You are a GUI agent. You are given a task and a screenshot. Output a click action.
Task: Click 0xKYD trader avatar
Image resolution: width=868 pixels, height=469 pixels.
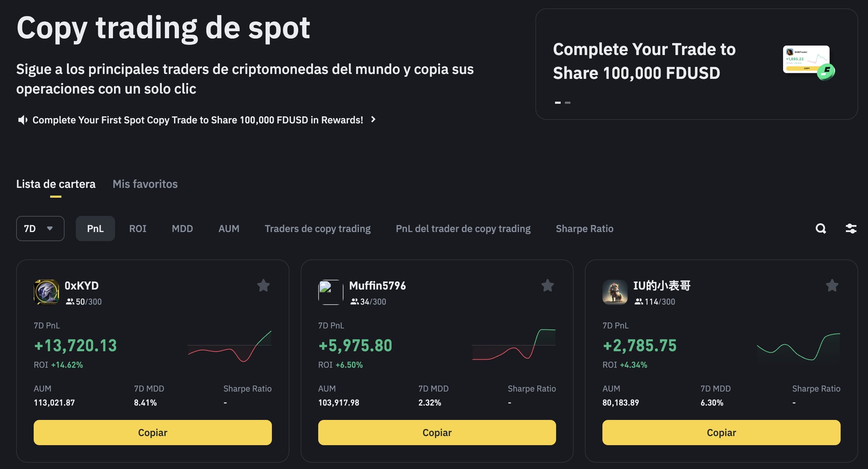click(46, 292)
